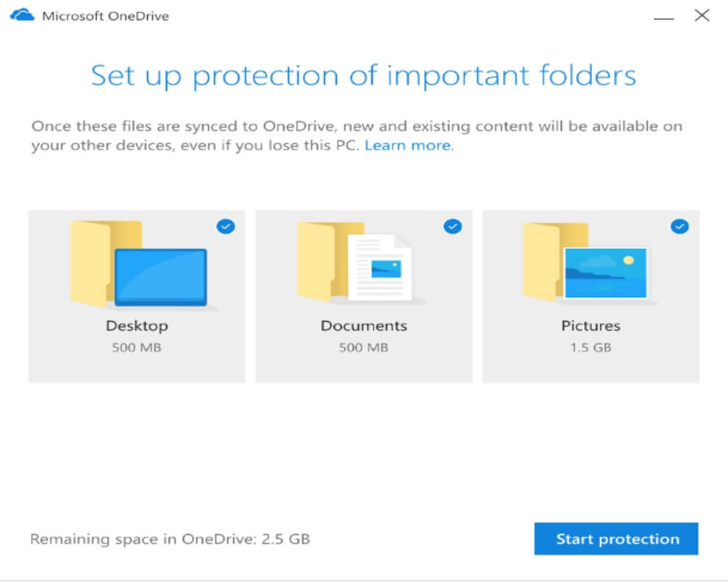The image size is (728, 582).
Task: Select the Documents tile
Action: pyautogui.click(x=363, y=296)
